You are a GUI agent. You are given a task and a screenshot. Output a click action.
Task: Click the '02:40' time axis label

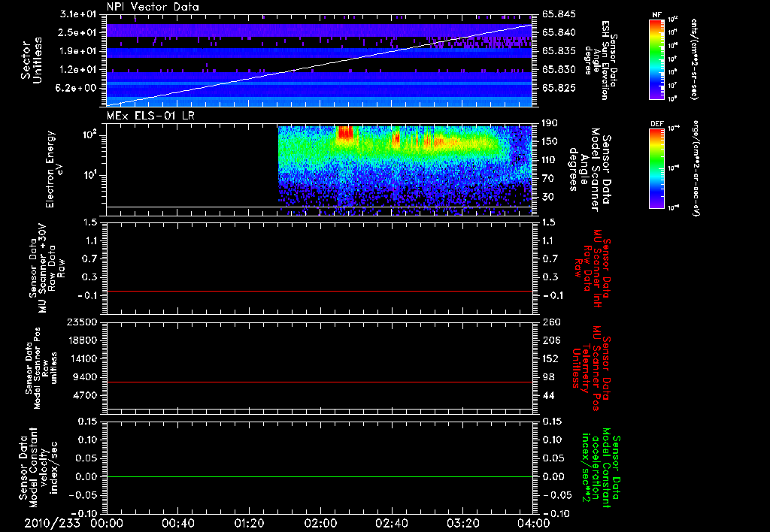click(x=391, y=523)
